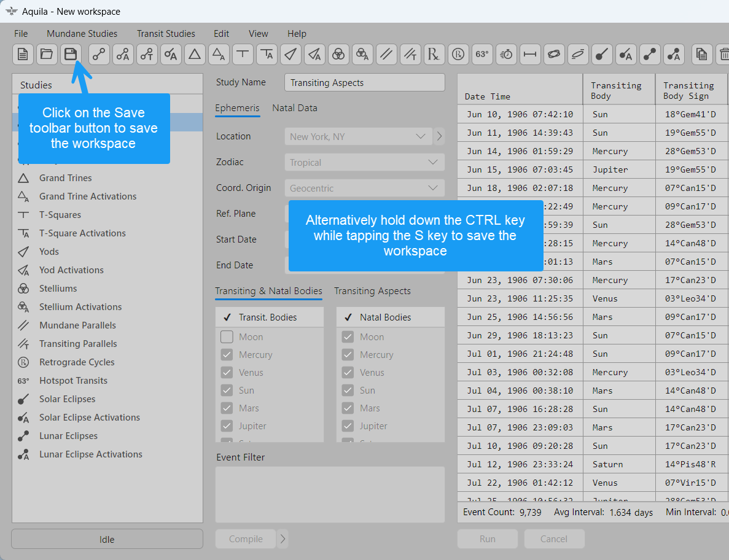The image size is (729, 560).
Task: Click the Cancel button
Action: click(x=554, y=539)
